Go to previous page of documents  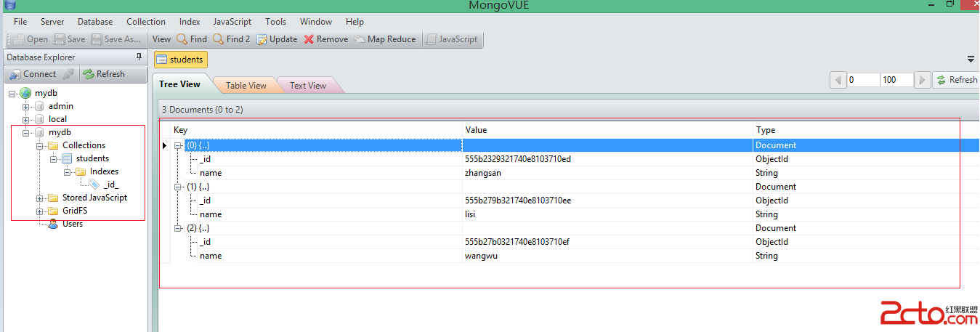click(x=838, y=80)
